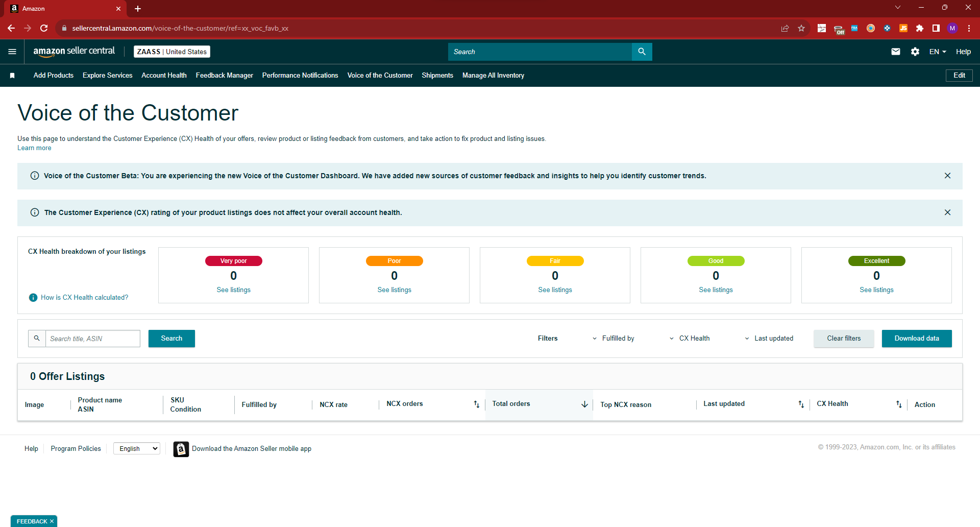Image resolution: width=980 pixels, height=527 pixels.
Task: Switch marketplace via ZAASS United States selector
Action: 172,52
